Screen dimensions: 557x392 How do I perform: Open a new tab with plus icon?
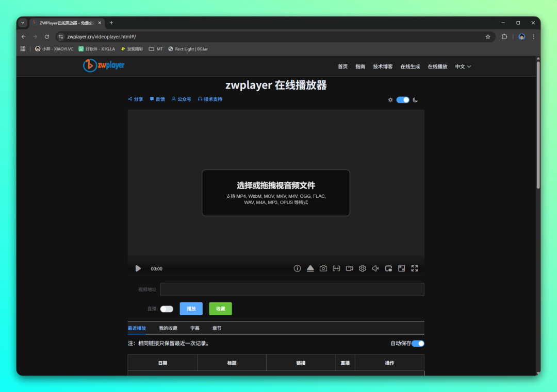[x=111, y=23]
